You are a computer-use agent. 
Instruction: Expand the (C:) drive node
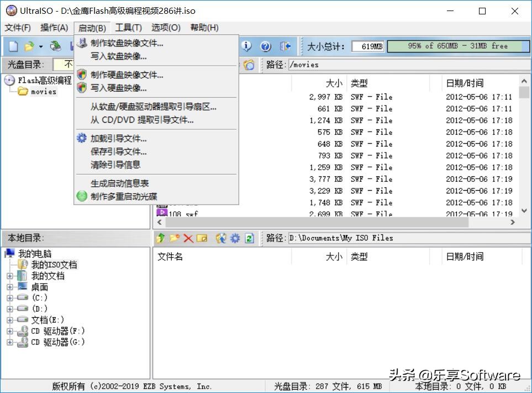click(11, 297)
